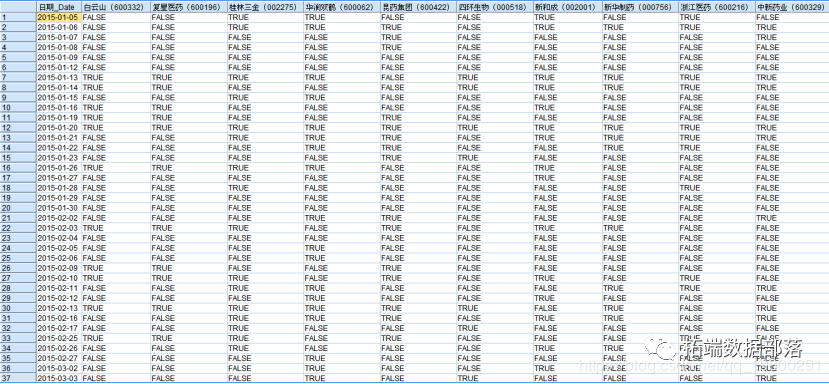The height and width of the screenshot is (384, 829).
Task: Click the 新华制药 (000756) column header
Action: coord(640,7)
